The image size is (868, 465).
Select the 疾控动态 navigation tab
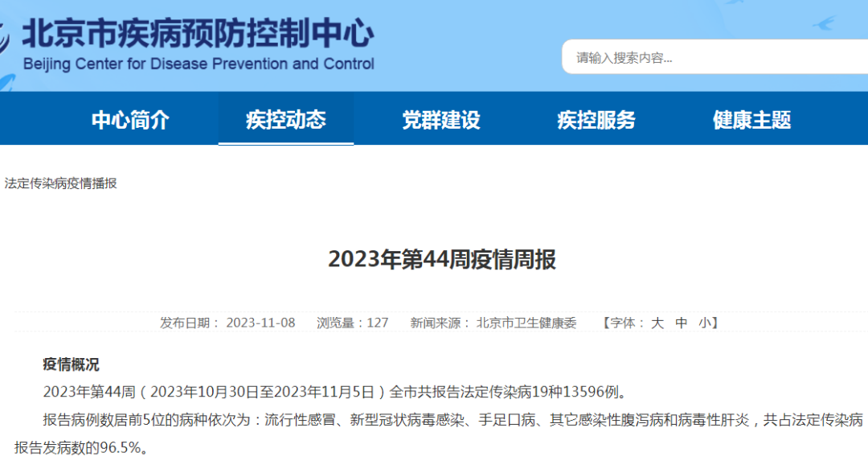pos(286,120)
